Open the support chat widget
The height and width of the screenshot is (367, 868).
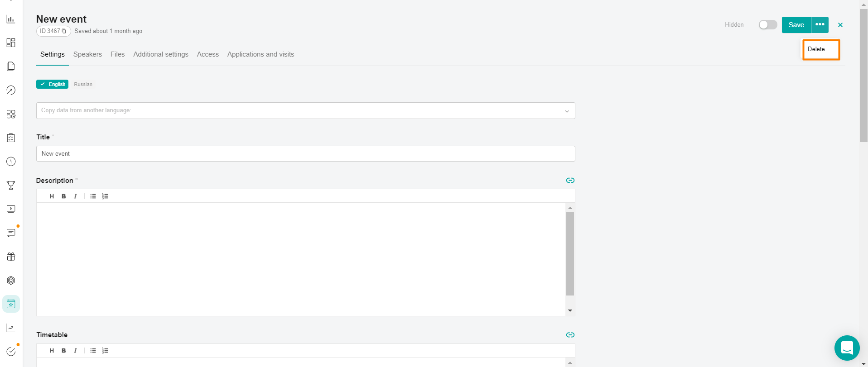tap(847, 348)
